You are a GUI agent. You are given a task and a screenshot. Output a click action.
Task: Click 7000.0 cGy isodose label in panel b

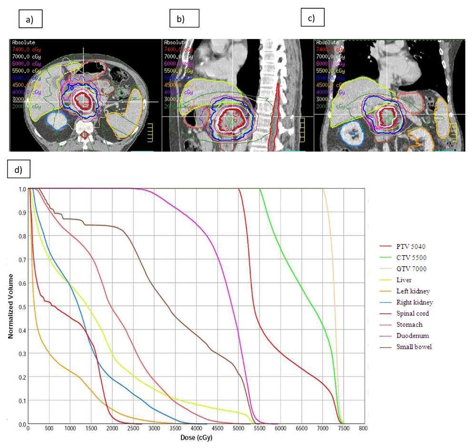pyautogui.click(x=178, y=57)
